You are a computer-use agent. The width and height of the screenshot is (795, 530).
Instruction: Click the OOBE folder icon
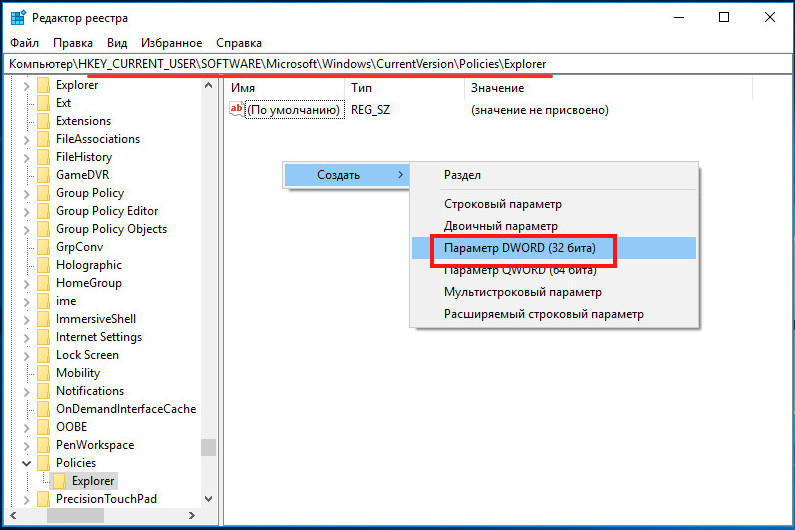[x=44, y=427]
